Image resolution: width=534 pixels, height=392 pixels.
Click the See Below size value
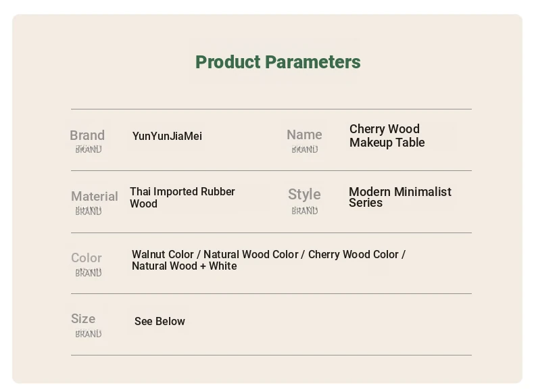click(160, 321)
